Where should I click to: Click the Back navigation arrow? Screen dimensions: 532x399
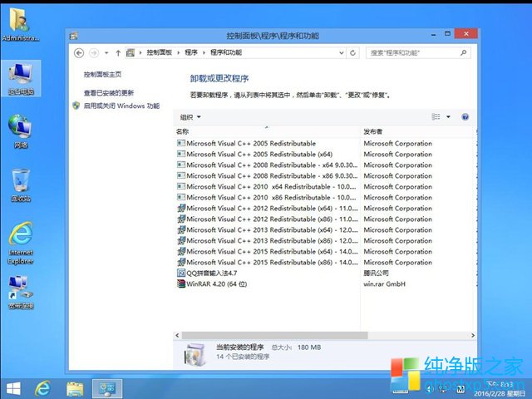79,52
